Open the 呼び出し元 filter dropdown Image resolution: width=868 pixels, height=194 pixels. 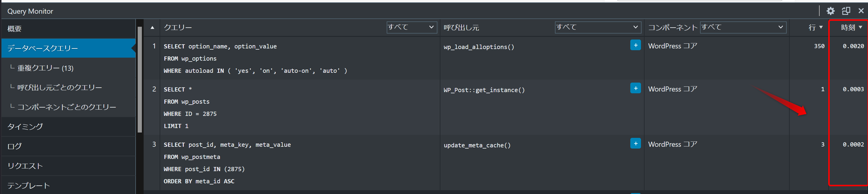point(597,27)
